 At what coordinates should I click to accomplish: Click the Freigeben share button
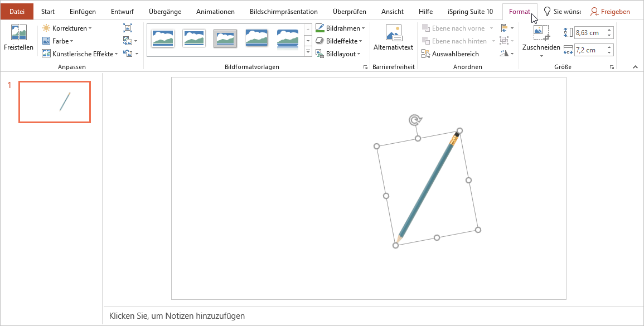click(610, 12)
